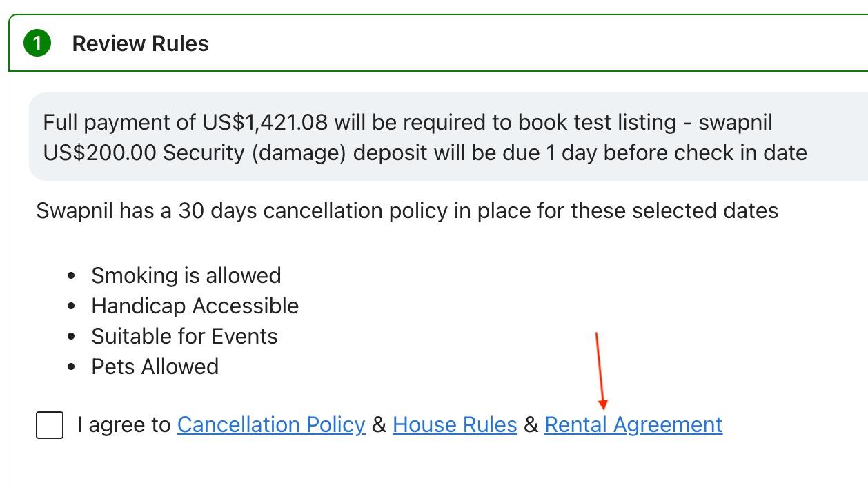Screen dimensions: 868x490
Task: Select the security deposit text in the banner
Action: click(x=424, y=153)
